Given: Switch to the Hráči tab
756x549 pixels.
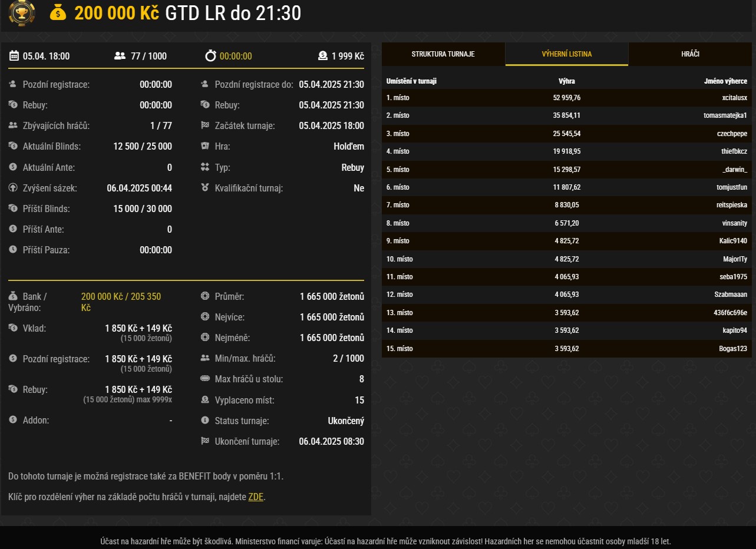Looking at the screenshot, I should click(x=690, y=54).
